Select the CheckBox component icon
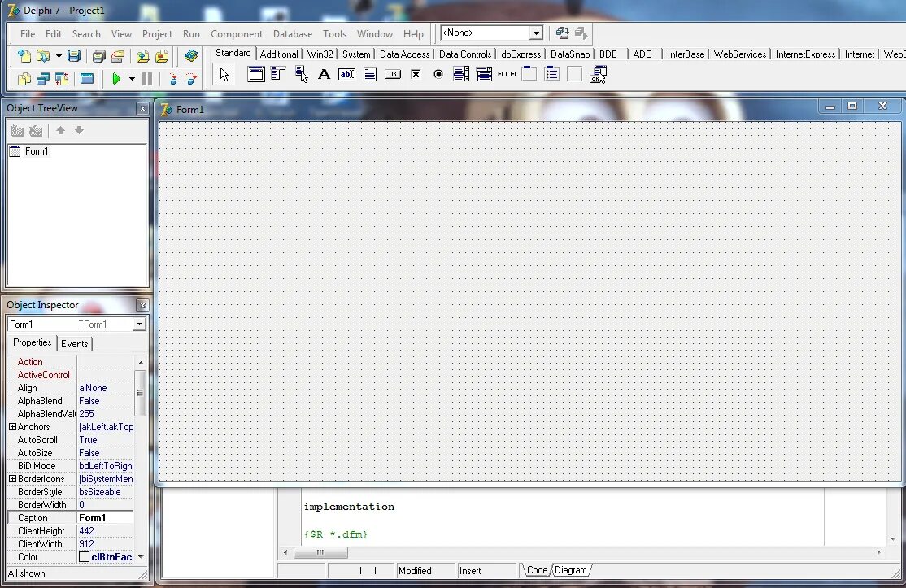This screenshot has height=588, width=906. pos(416,74)
